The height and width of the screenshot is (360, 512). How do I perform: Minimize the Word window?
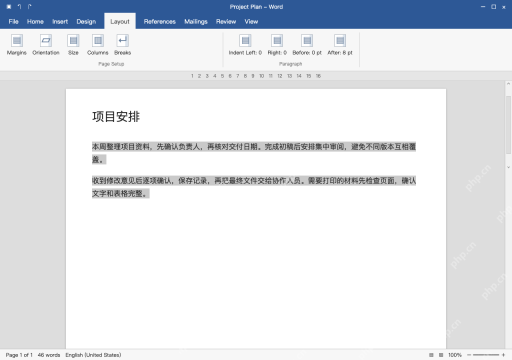tap(483, 7)
